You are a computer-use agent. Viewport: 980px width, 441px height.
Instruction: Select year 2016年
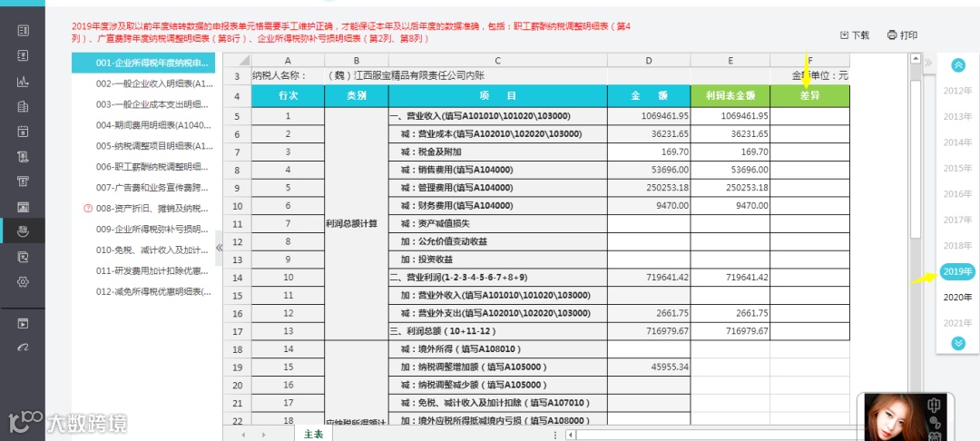coord(958,193)
